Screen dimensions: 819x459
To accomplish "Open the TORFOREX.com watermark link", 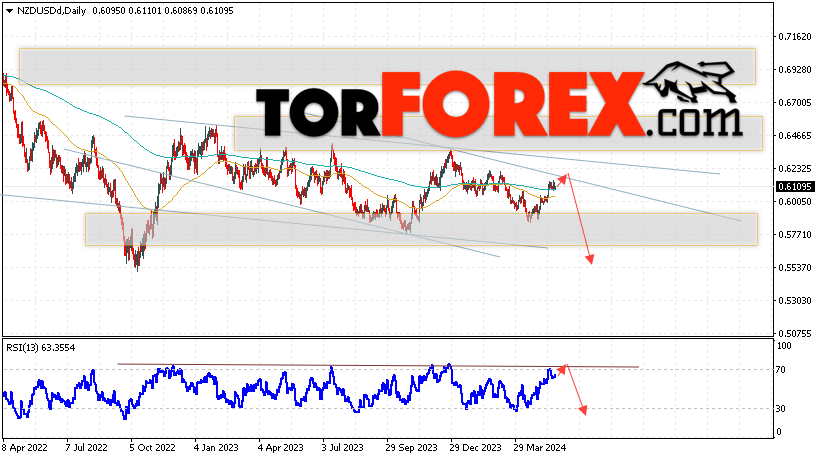I will [499, 104].
